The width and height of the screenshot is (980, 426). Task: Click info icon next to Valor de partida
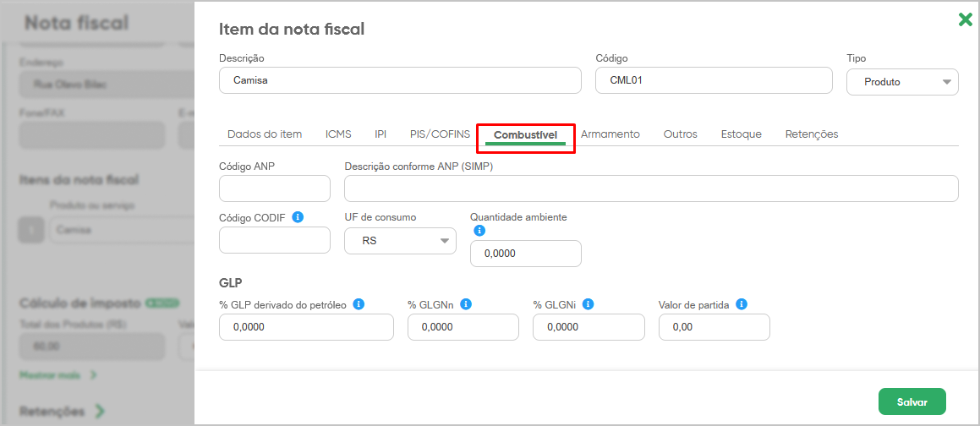(742, 304)
